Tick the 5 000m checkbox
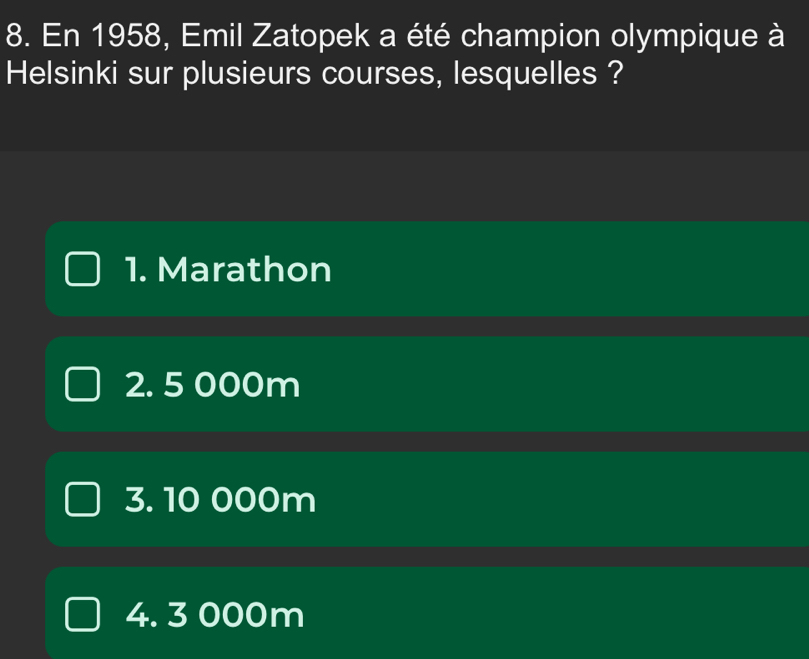The width and height of the screenshot is (809, 659). (x=83, y=385)
